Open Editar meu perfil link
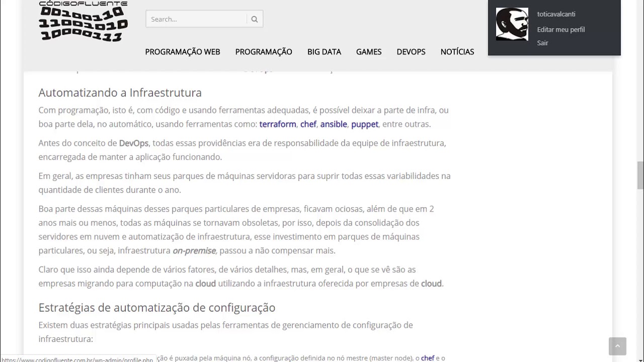Image resolution: width=644 pixels, height=362 pixels. point(561,30)
